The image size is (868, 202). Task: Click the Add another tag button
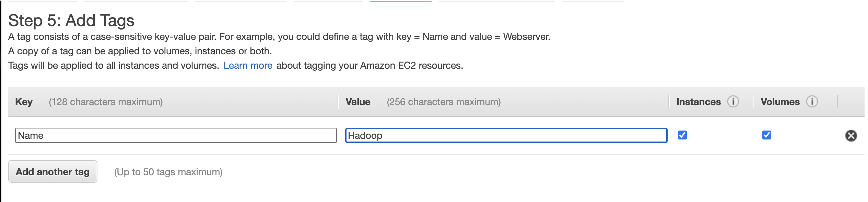(53, 171)
